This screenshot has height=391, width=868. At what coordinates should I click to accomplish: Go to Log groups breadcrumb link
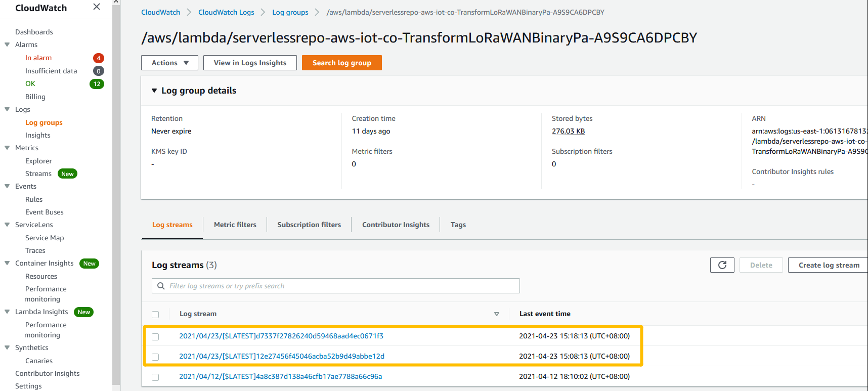290,12
